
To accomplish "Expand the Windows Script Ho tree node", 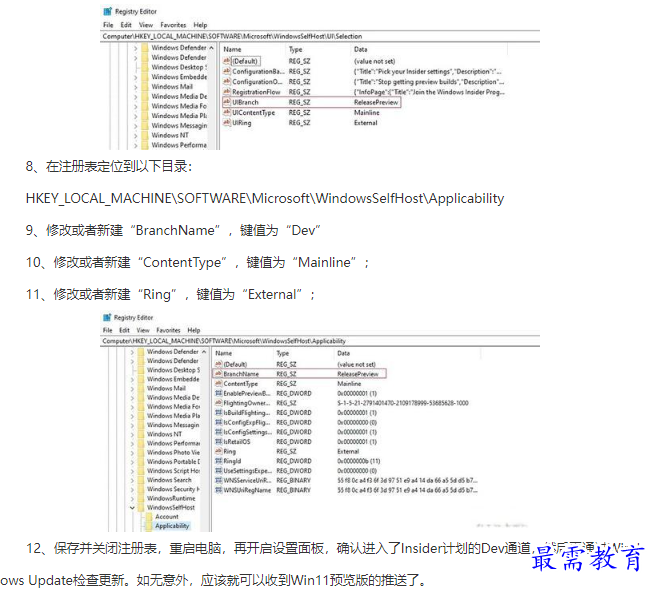I will pyautogui.click(x=132, y=471).
